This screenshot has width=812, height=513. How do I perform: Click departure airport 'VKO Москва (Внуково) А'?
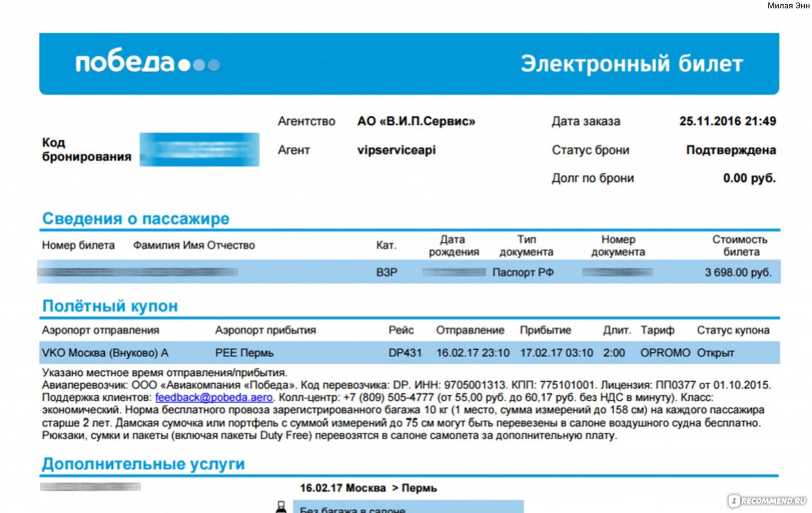[x=105, y=353]
